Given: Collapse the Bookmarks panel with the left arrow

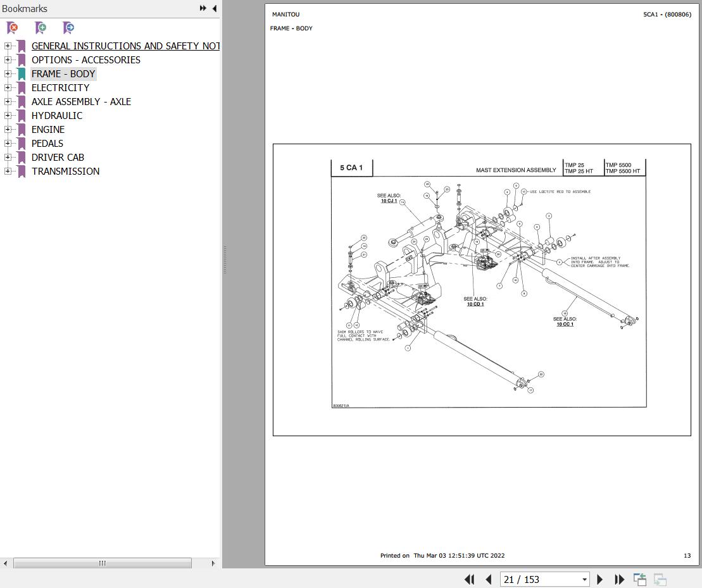Looking at the screenshot, I should [x=215, y=8].
